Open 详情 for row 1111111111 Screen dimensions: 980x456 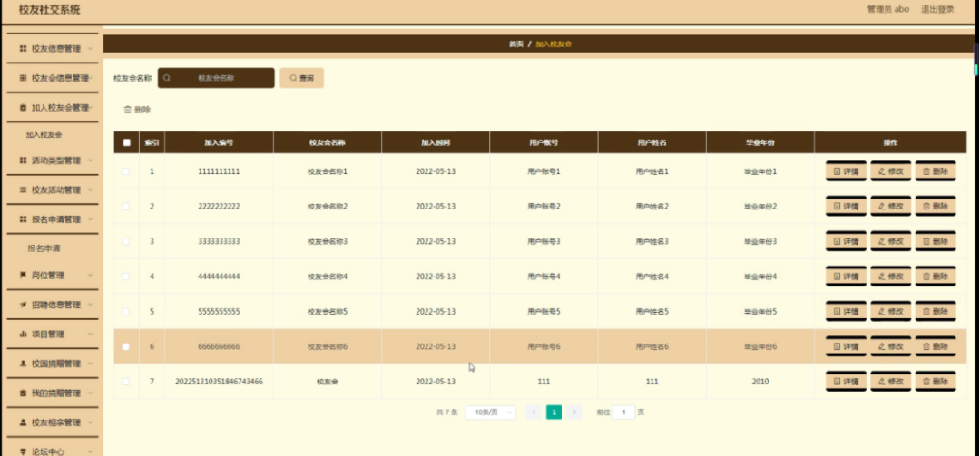(846, 171)
